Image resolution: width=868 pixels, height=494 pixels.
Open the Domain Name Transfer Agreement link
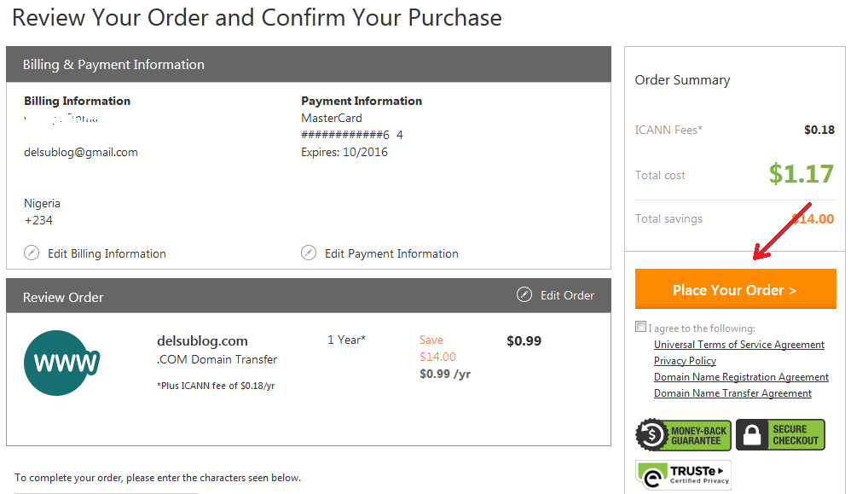(732, 392)
